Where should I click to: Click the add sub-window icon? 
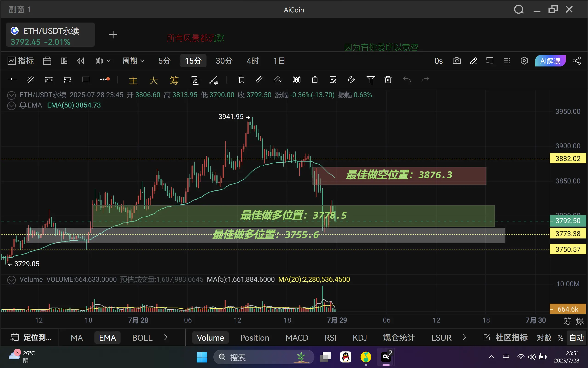(x=490, y=60)
